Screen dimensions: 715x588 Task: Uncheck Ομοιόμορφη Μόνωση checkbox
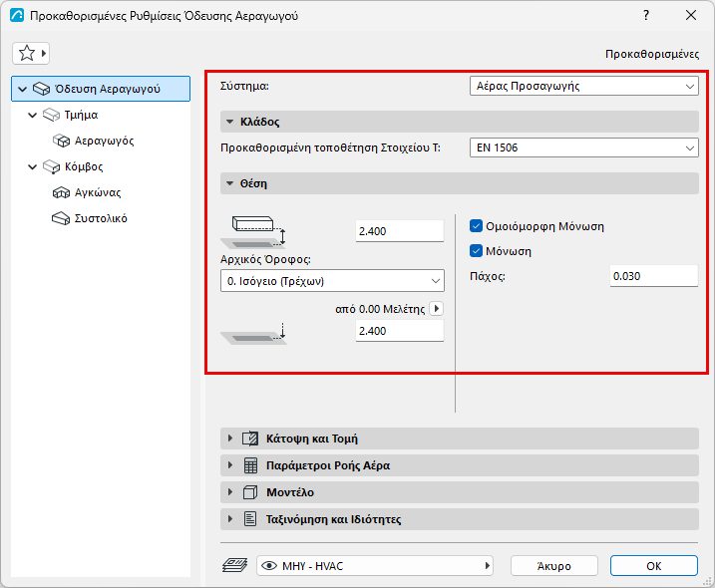[476, 226]
